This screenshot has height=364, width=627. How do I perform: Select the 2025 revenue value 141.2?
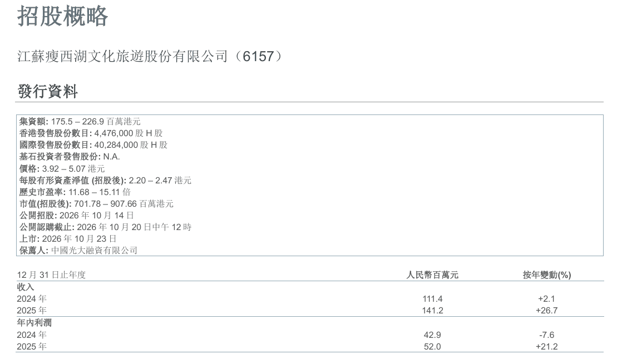pos(432,311)
